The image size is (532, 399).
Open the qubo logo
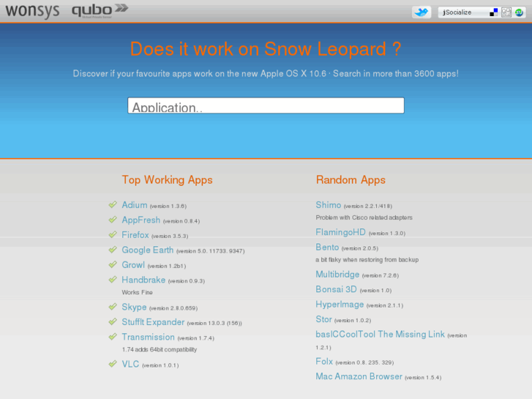pos(100,10)
